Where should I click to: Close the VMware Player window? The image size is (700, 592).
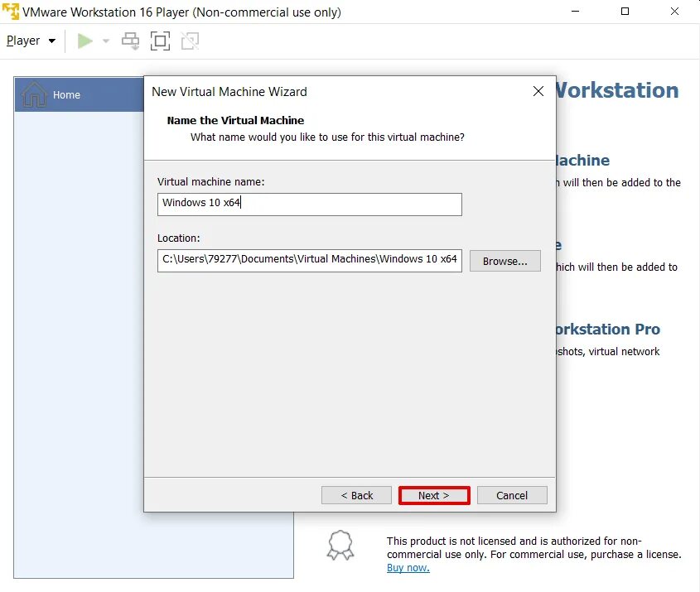674,11
